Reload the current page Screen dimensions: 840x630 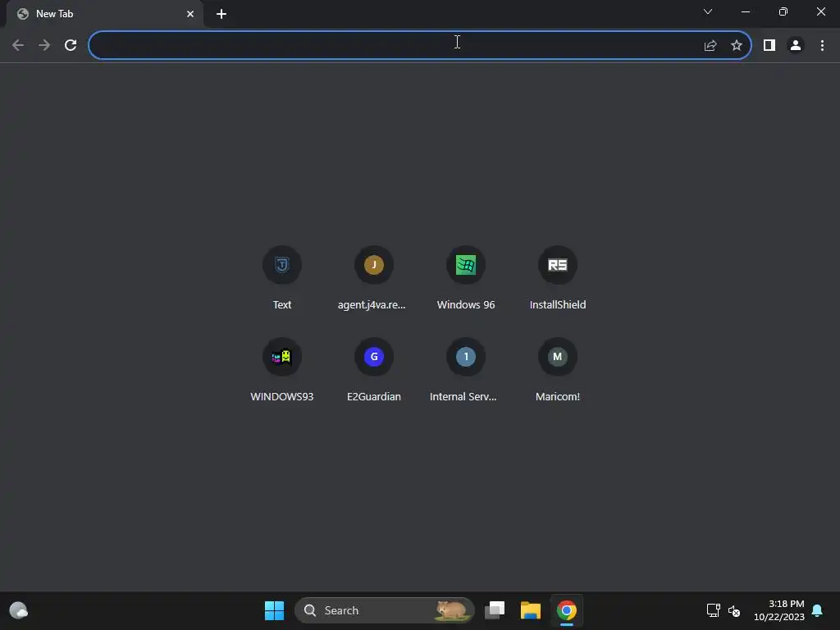tap(71, 45)
